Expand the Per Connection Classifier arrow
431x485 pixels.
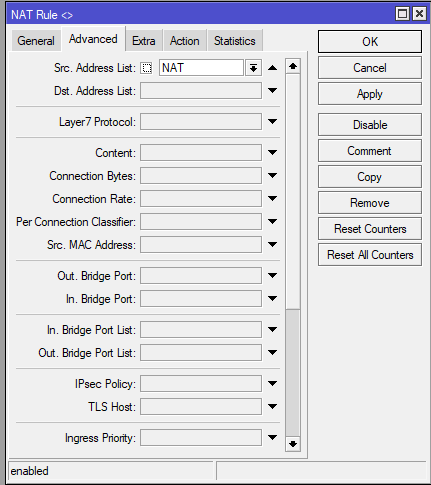pyautogui.click(x=272, y=221)
